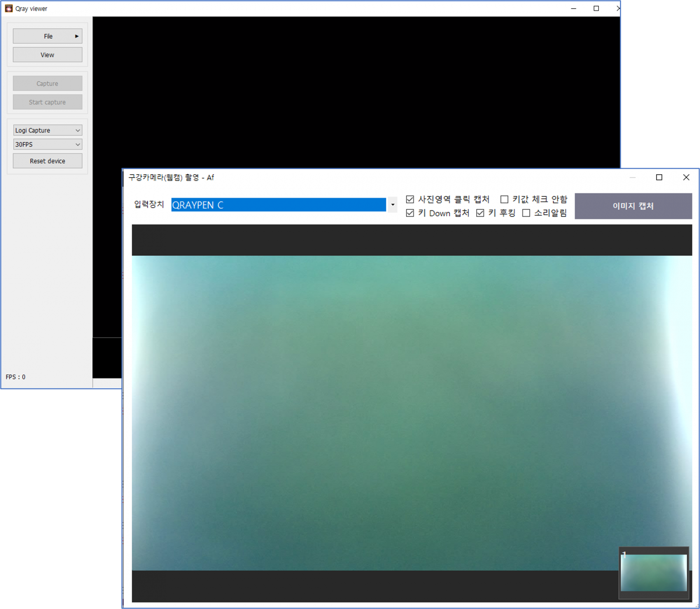This screenshot has height=609, width=700.
Task: Expand the 30FPS frame rate dropdown
Action: pos(48,144)
